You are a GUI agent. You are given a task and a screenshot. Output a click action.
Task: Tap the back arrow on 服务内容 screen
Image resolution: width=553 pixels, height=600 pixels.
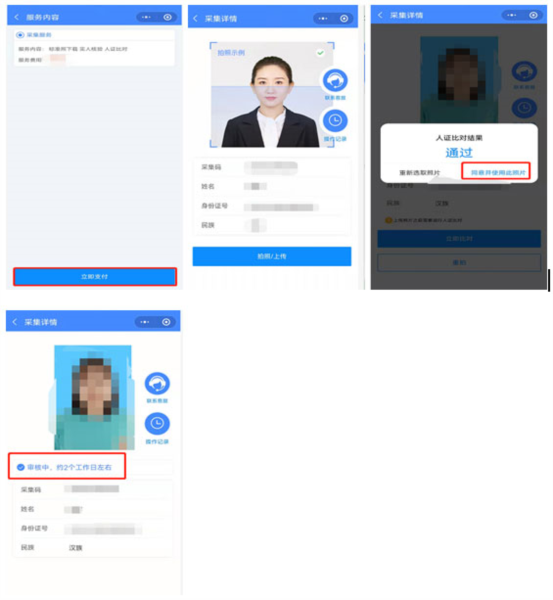16,17
